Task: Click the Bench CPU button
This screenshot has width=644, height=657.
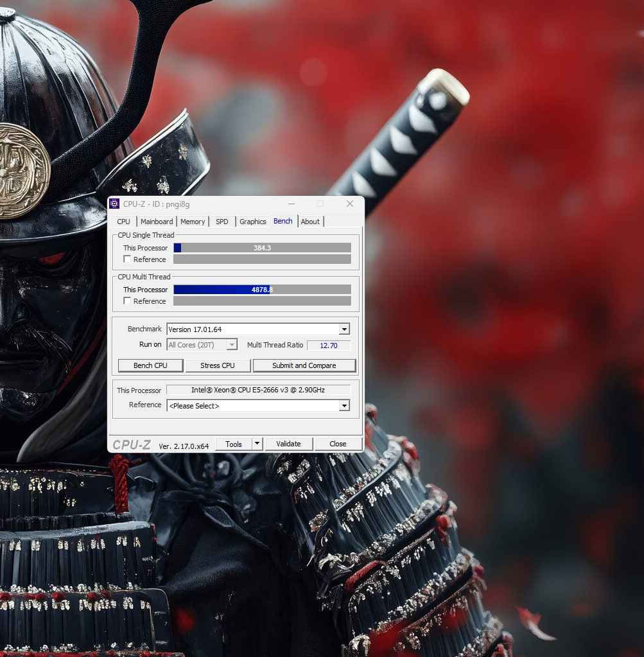Action: 150,365
